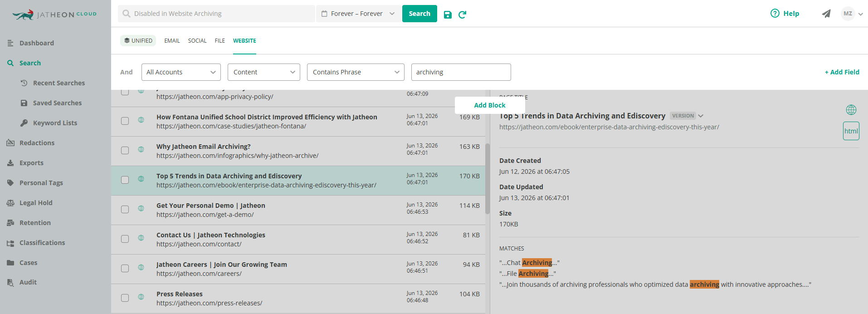Open the All Accounts dropdown
The height and width of the screenshot is (314, 868).
coord(181,72)
